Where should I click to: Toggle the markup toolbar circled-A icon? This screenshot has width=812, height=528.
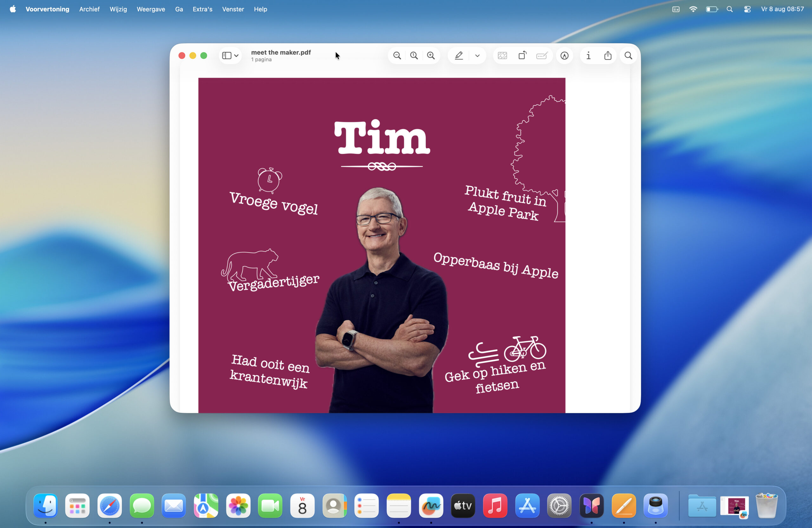(564, 55)
